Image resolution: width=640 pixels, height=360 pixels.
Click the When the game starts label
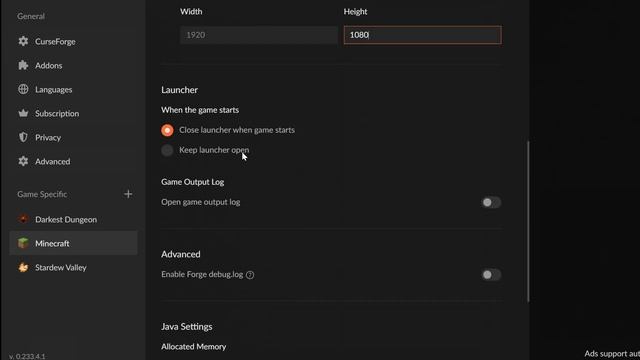[200, 110]
